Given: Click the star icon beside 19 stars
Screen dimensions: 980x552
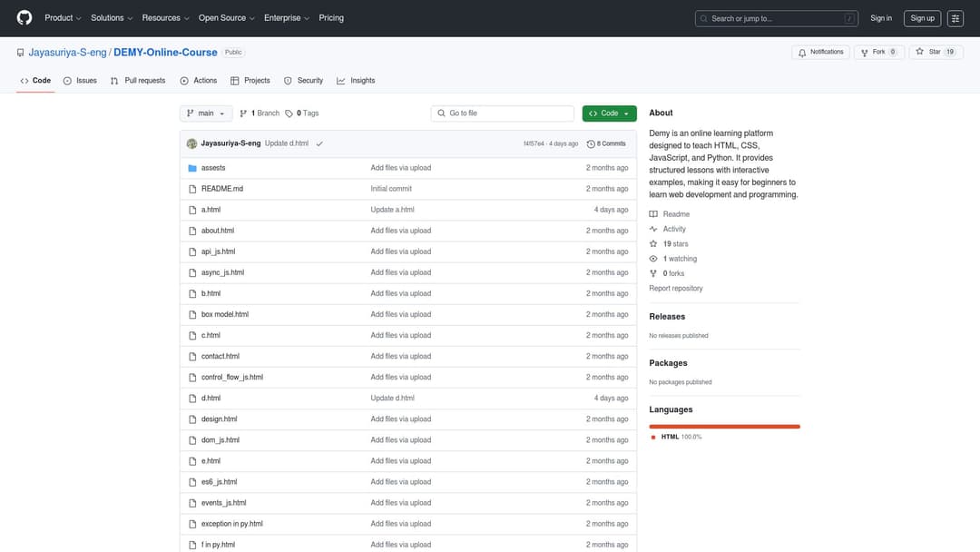Looking at the screenshot, I should [x=653, y=244].
